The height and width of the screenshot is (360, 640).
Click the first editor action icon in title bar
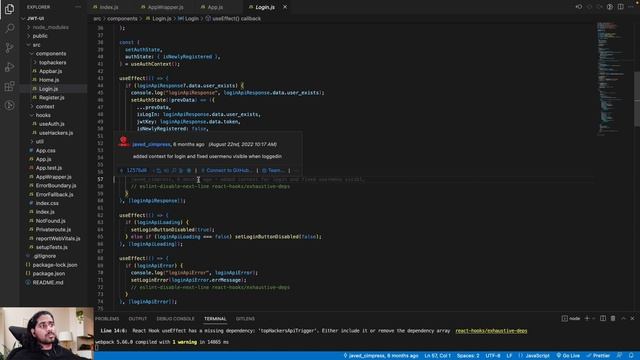tap(579, 7)
